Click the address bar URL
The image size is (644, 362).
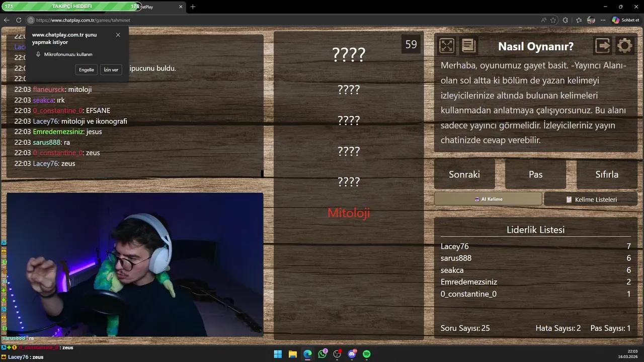click(83, 20)
